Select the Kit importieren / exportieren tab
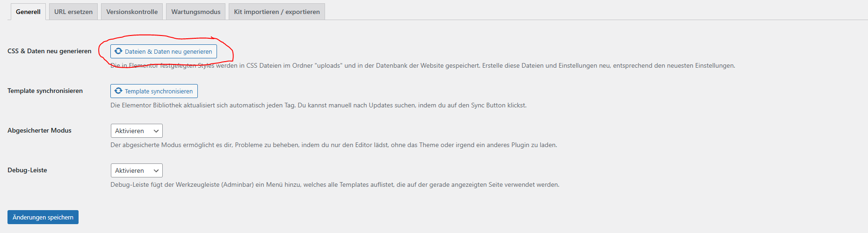868x233 pixels. tap(277, 12)
